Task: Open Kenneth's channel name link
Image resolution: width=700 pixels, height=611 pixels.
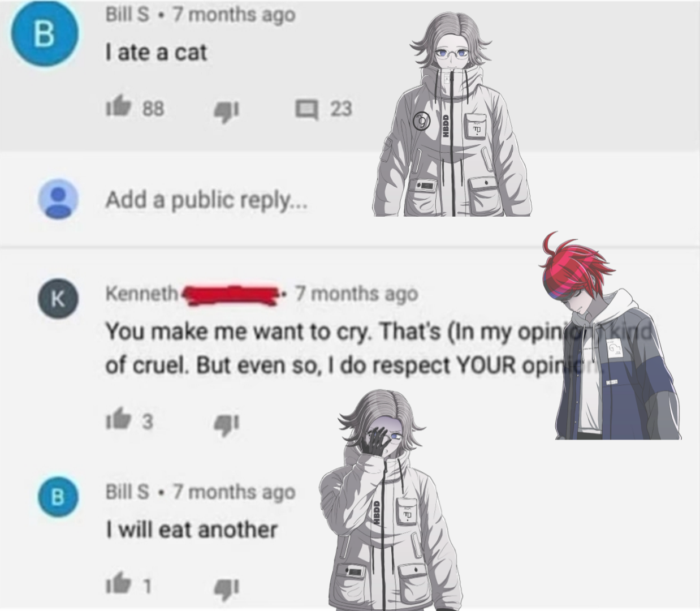Action: point(141,293)
